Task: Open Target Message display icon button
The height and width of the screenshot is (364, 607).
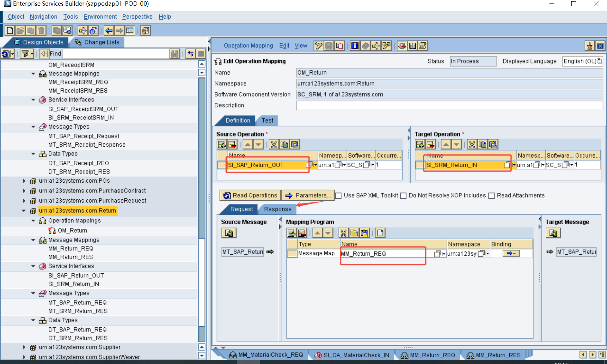Action: [553, 233]
